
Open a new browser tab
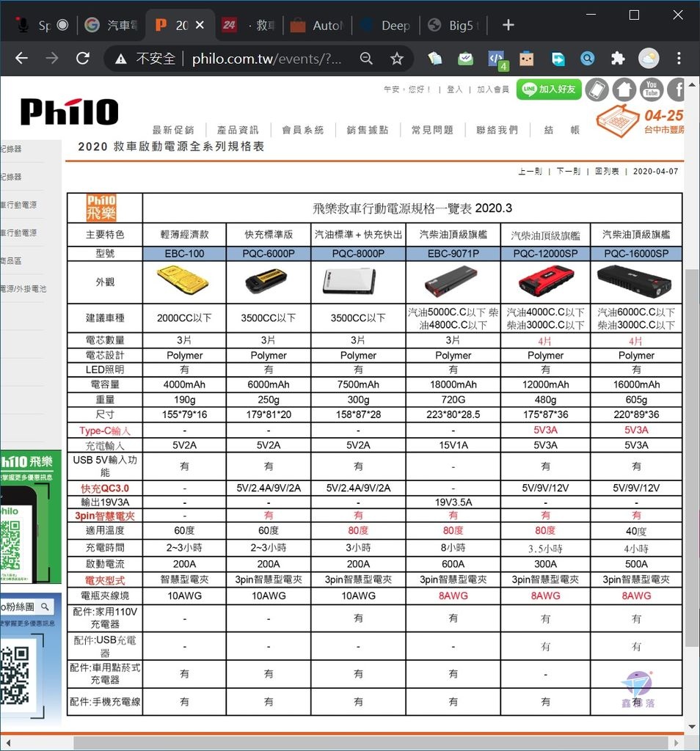coord(508,25)
